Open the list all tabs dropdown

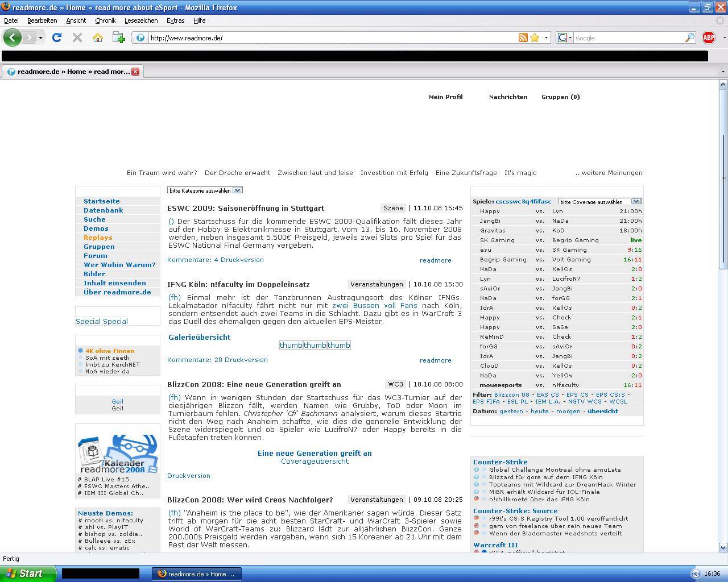tap(723, 72)
